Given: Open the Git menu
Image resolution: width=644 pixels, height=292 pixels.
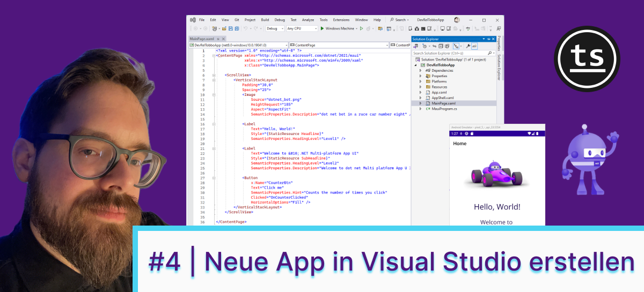Looking at the screenshot, I should [x=237, y=20].
